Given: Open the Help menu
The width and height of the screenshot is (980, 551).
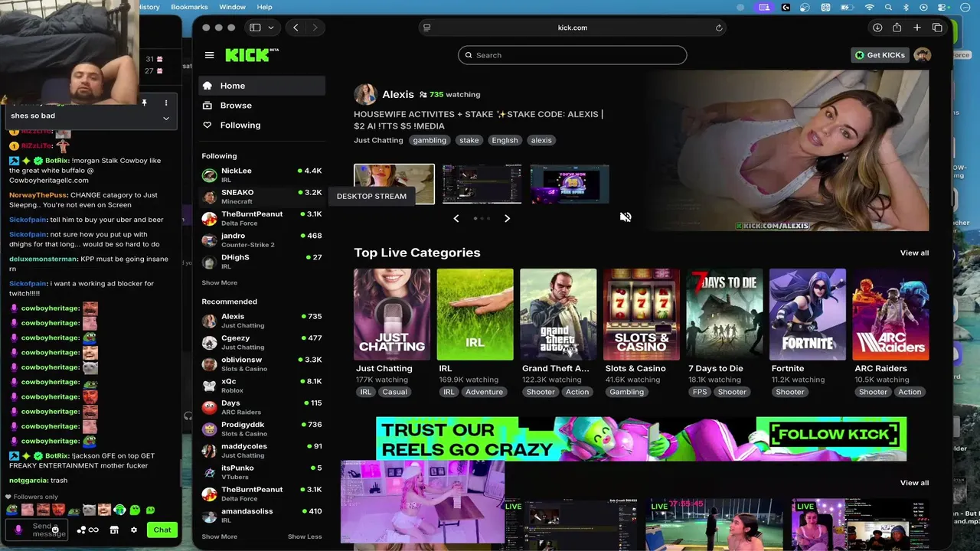Looking at the screenshot, I should tap(264, 7).
